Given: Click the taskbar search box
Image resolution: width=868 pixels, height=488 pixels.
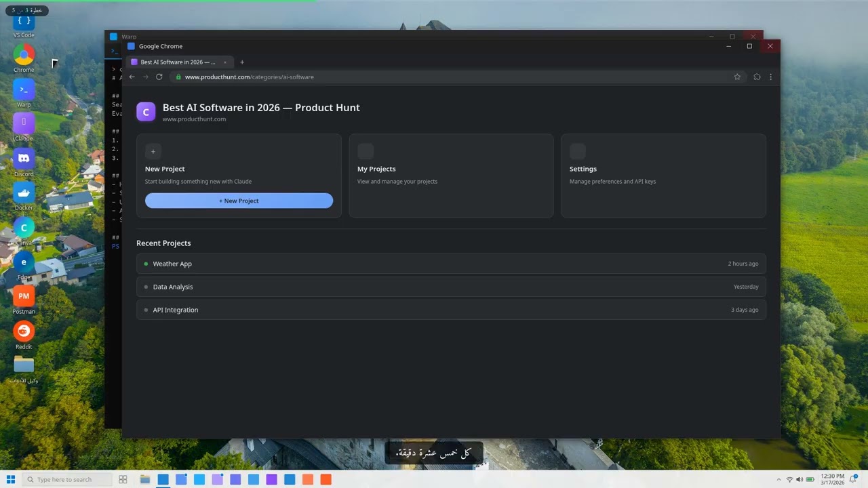Looking at the screenshot, I should (x=67, y=479).
